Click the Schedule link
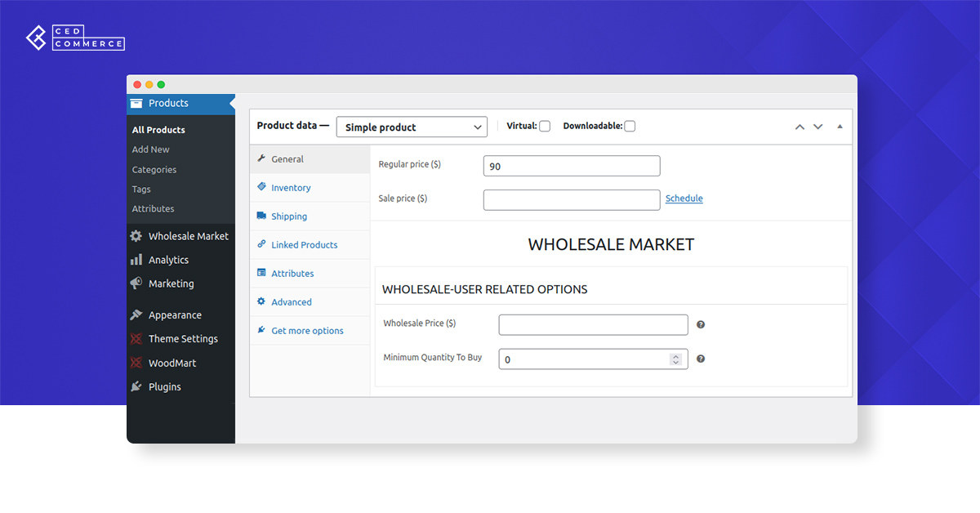 [x=684, y=199]
